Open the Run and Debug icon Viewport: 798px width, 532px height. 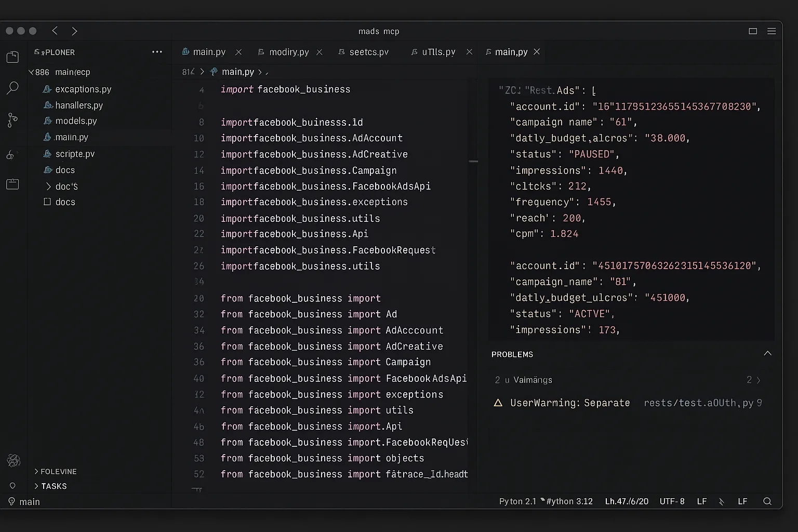[10, 155]
